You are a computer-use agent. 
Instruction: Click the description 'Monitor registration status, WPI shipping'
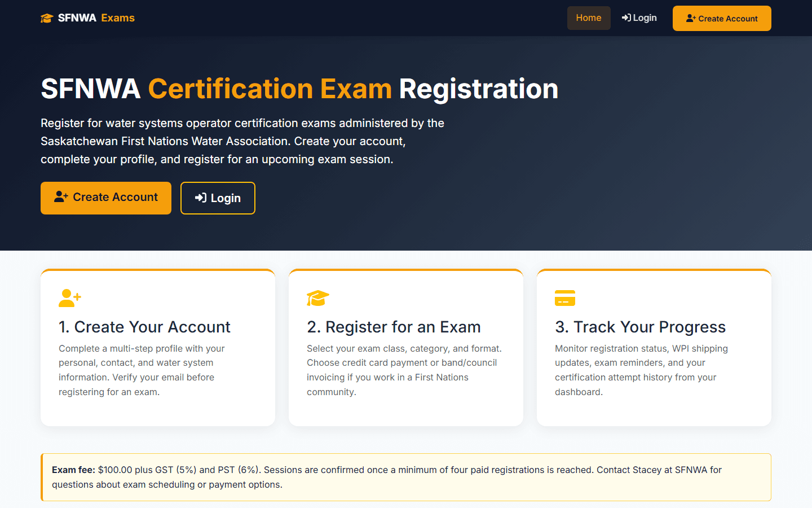click(x=641, y=370)
